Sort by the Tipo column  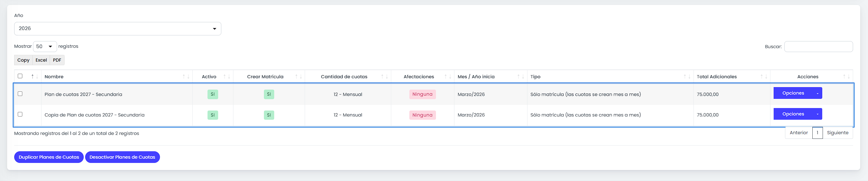610,77
